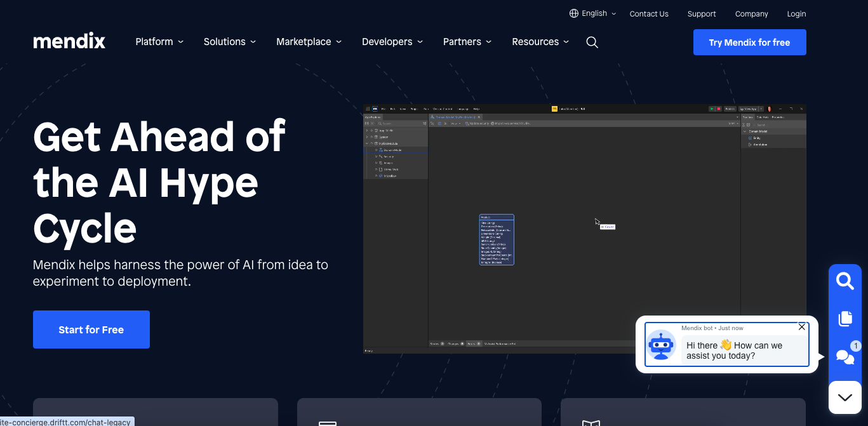The image size is (868, 426).
Task: Expand the Solutions menu
Action: [230, 42]
